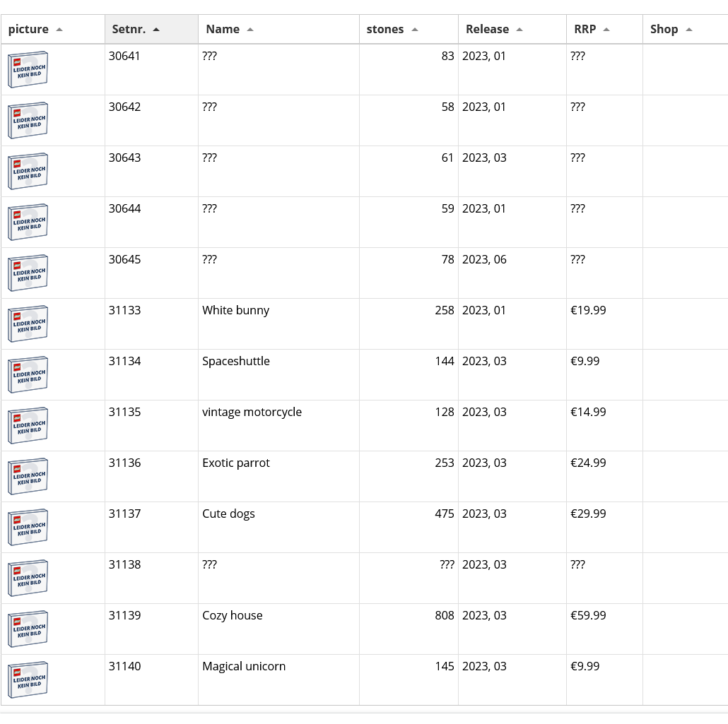This screenshot has width=728, height=724.
Task: Click the Spaceshuttle price €9.99
Action: coord(585,361)
